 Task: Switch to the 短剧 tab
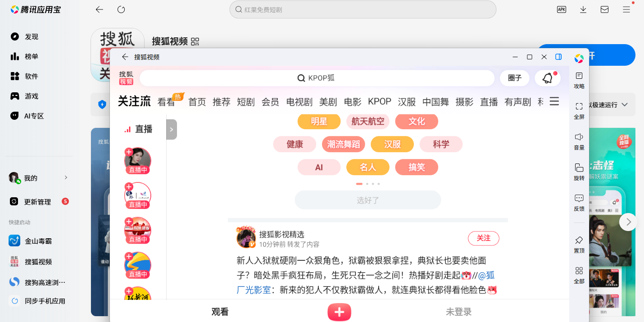246,102
